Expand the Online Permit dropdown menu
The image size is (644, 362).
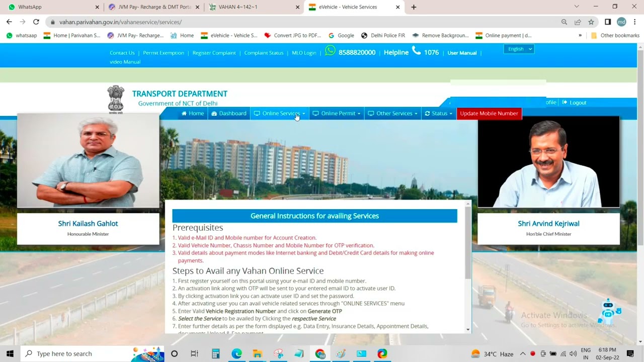[x=336, y=113]
